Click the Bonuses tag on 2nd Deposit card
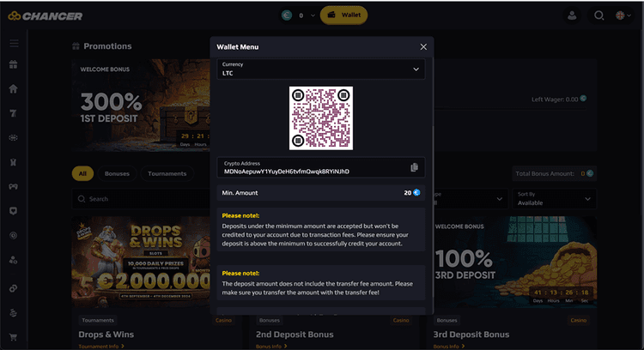Screen dimensions: 644x350 coord(270,320)
